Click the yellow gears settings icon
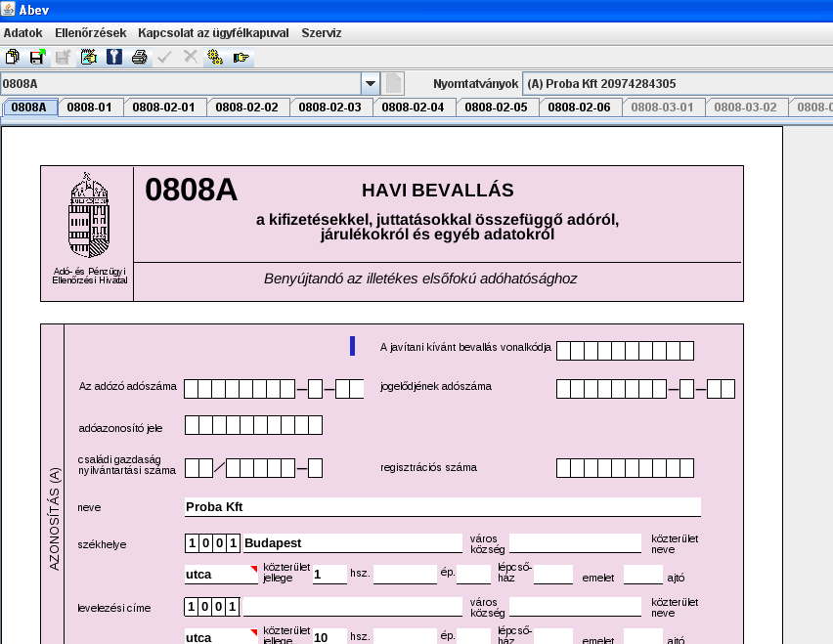This screenshot has width=833, height=644. pyautogui.click(x=215, y=57)
